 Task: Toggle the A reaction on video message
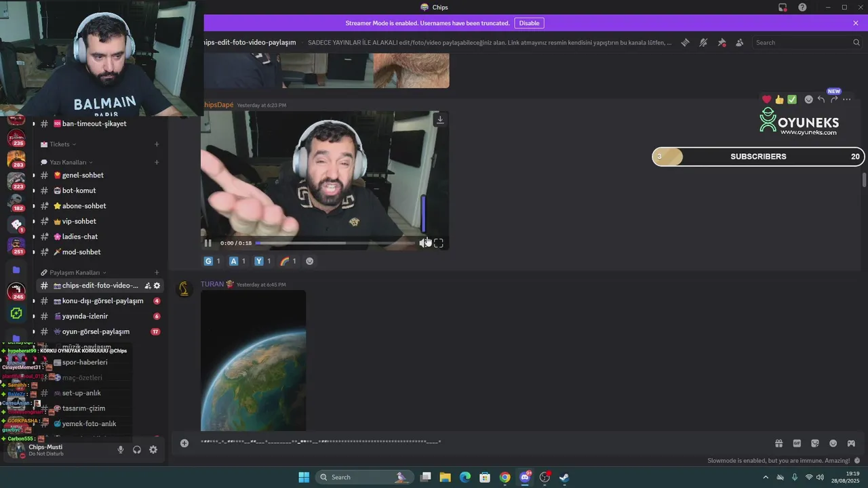[237, 261]
